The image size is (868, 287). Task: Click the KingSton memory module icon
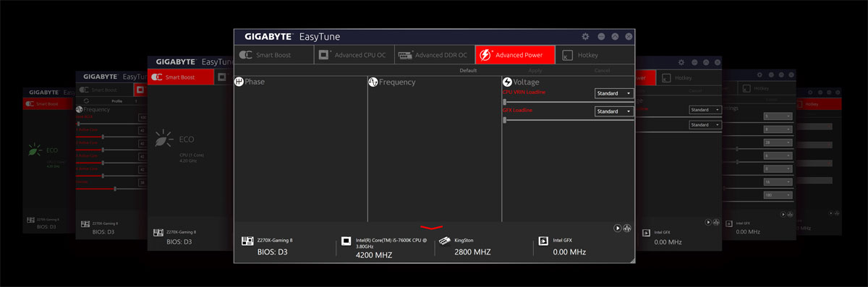(x=444, y=241)
